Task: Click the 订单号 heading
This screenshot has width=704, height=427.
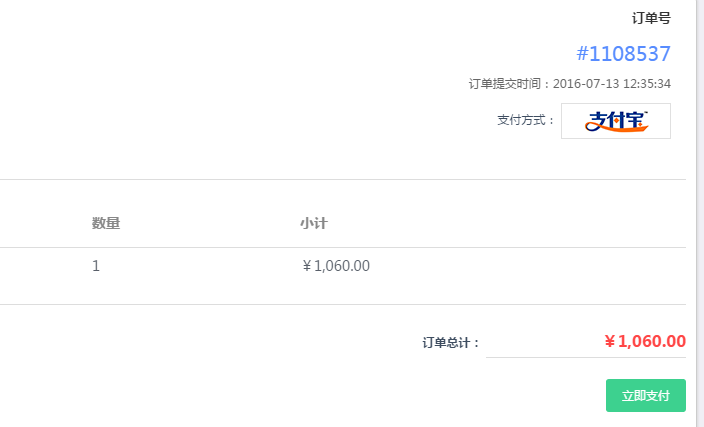Action: (651, 18)
